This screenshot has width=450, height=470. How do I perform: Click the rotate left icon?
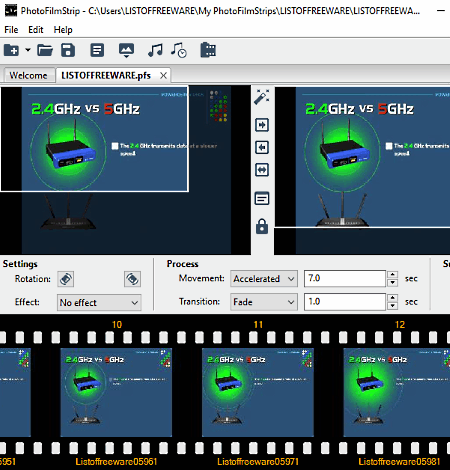[66, 279]
